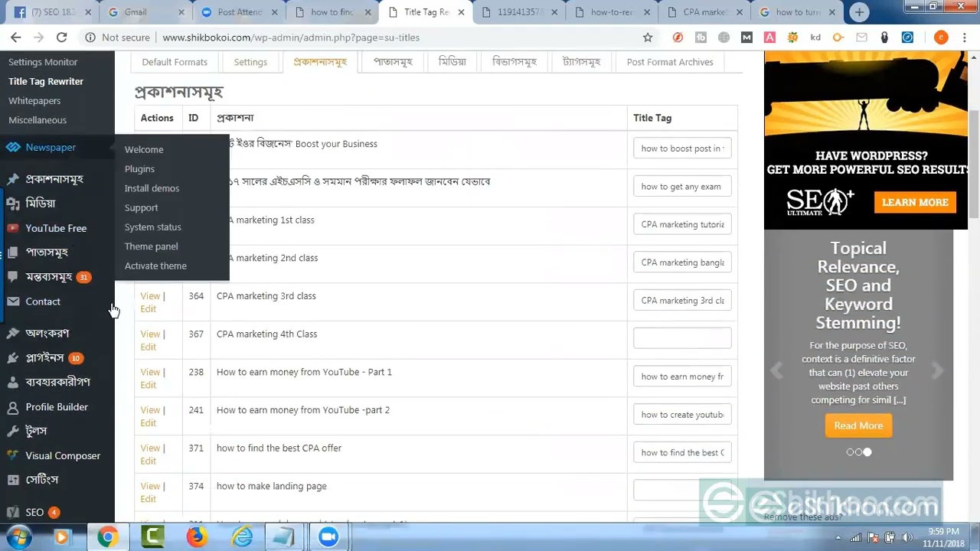Screen dimensions: 980x551
Task: Show next ad slide arrow
Action: [x=937, y=371]
